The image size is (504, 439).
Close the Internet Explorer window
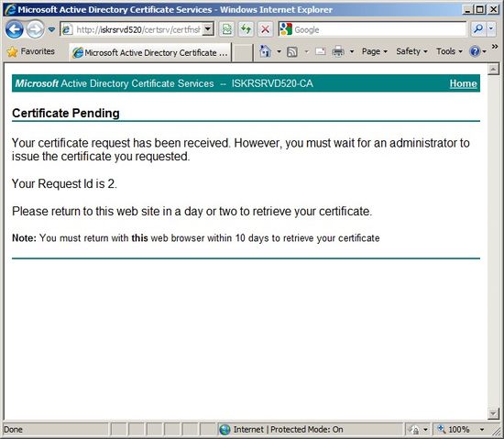pyautogui.click(x=493, y=10)
